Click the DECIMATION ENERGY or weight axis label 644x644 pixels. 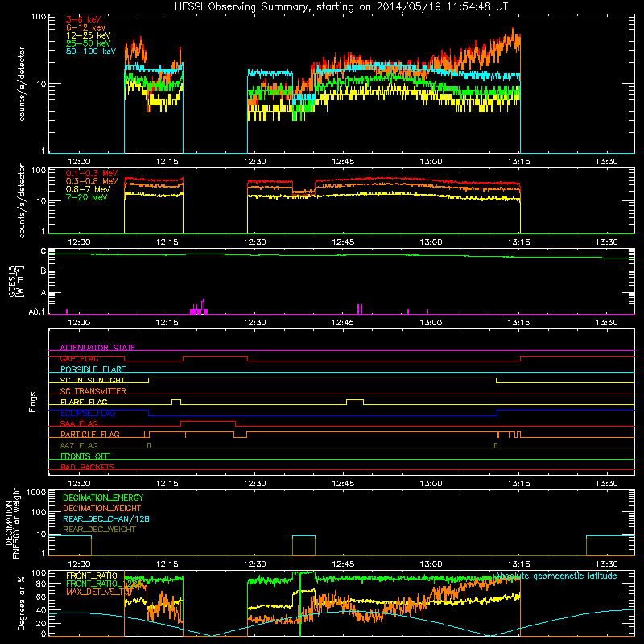[12, 522]
